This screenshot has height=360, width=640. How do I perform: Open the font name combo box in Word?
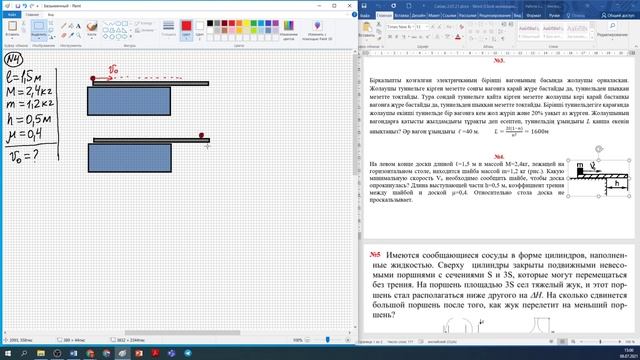click(399, 27)
